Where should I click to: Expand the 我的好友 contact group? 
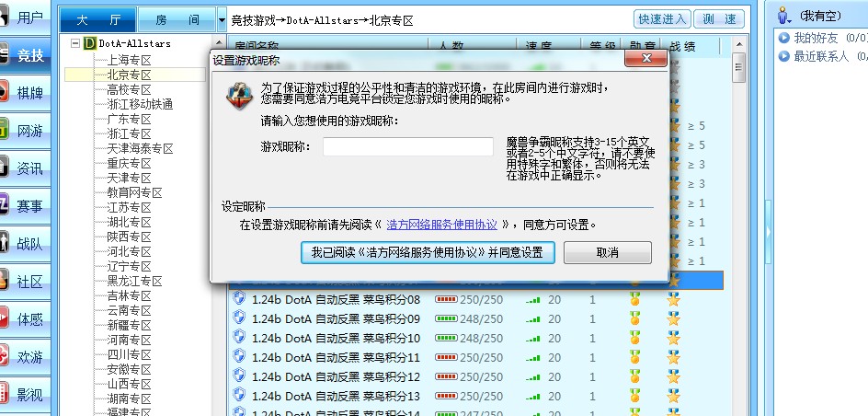(x=783, y=38)
